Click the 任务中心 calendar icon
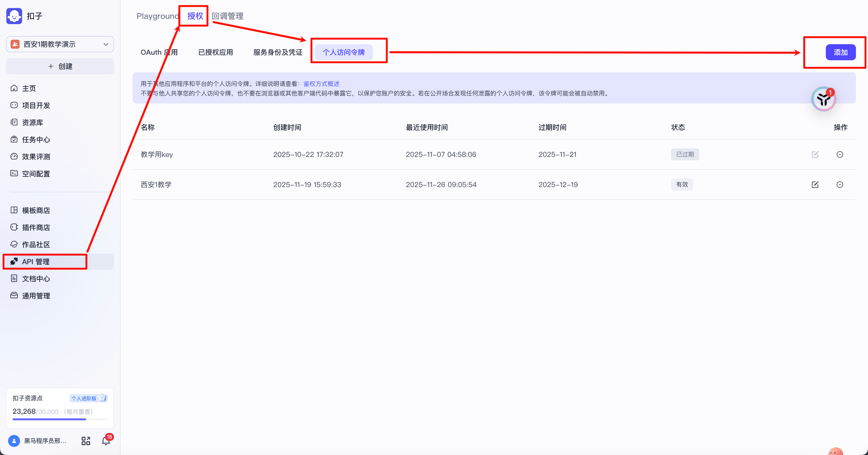Screen dimensions: 868x455 [14, 139]
